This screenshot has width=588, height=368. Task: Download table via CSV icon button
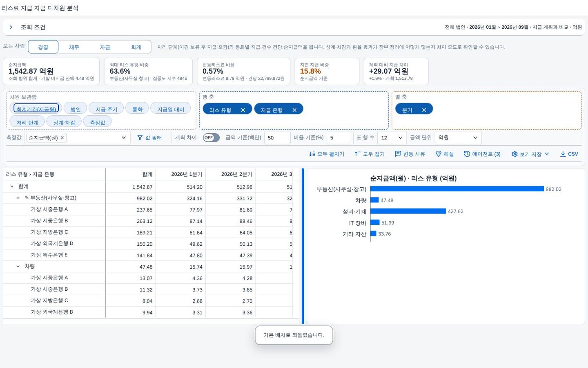click(x=569, y=154)
